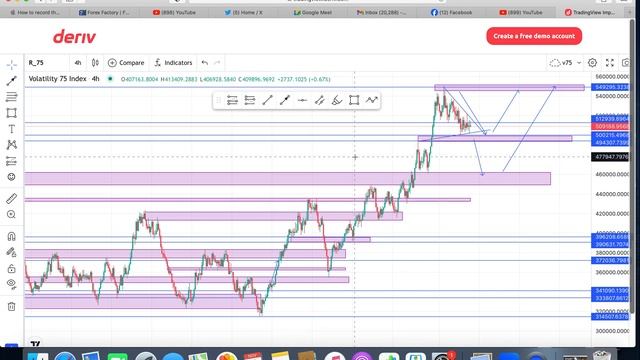Click the 549295 price label on price axis
This screenshot has height=360, width=640.
point(610,87)
